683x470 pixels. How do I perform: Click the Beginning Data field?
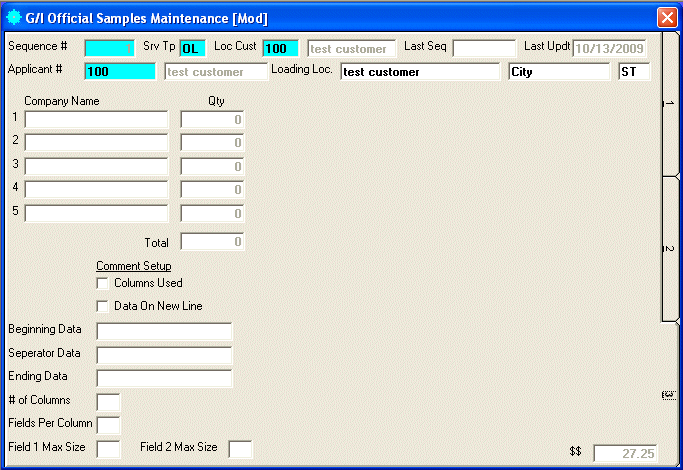coord(164,331)
